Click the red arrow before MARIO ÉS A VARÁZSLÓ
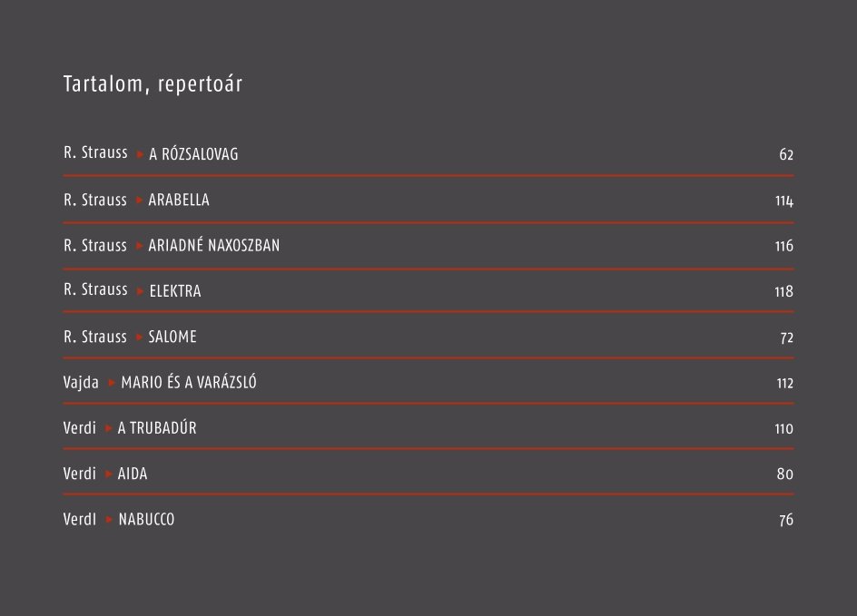This screenshot has height=616, width=857. tap(112, 383)
